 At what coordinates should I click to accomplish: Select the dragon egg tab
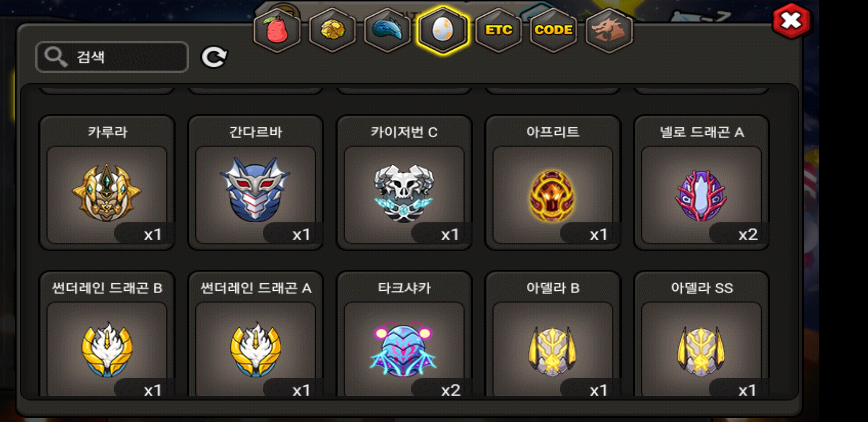point(443,30)
